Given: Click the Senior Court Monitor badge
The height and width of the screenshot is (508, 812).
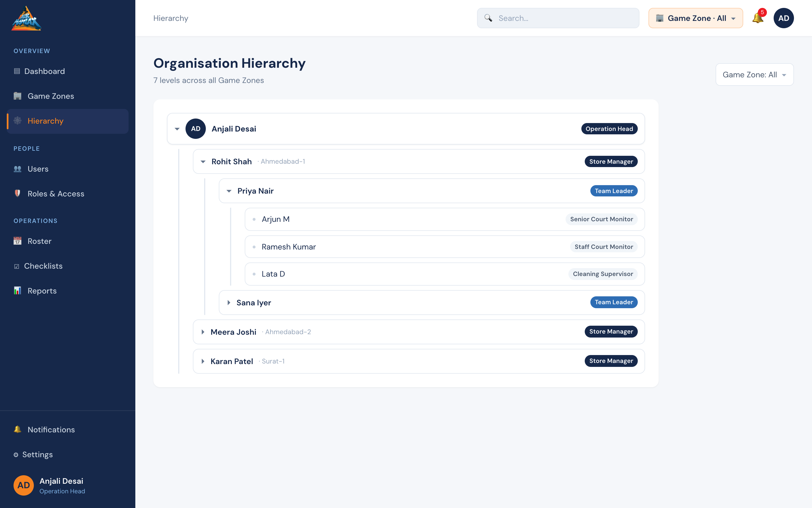Looking at the screenshot, I should [602, 219].
